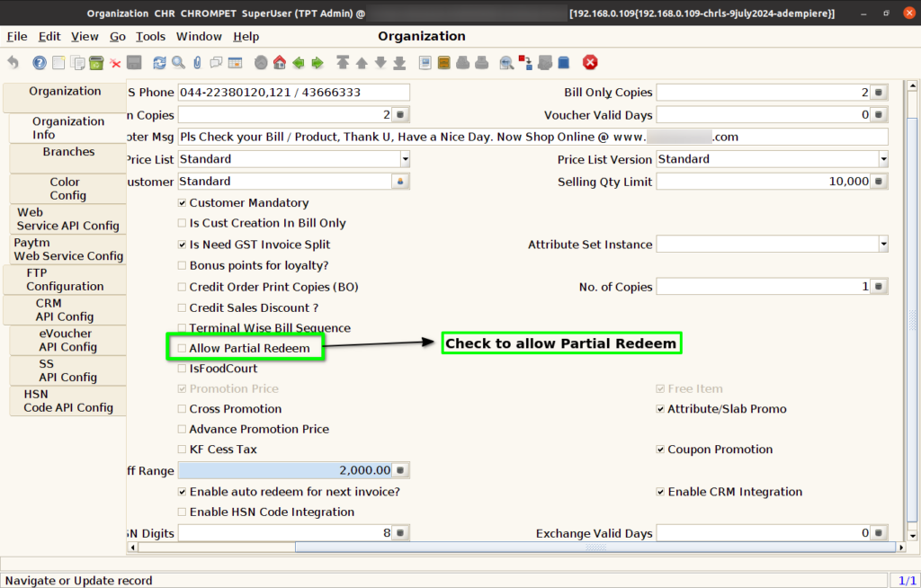The width and height of the screenshot is (921, 588).
Task: Click the History records clock icon
Action: click(x=261, y=62)
